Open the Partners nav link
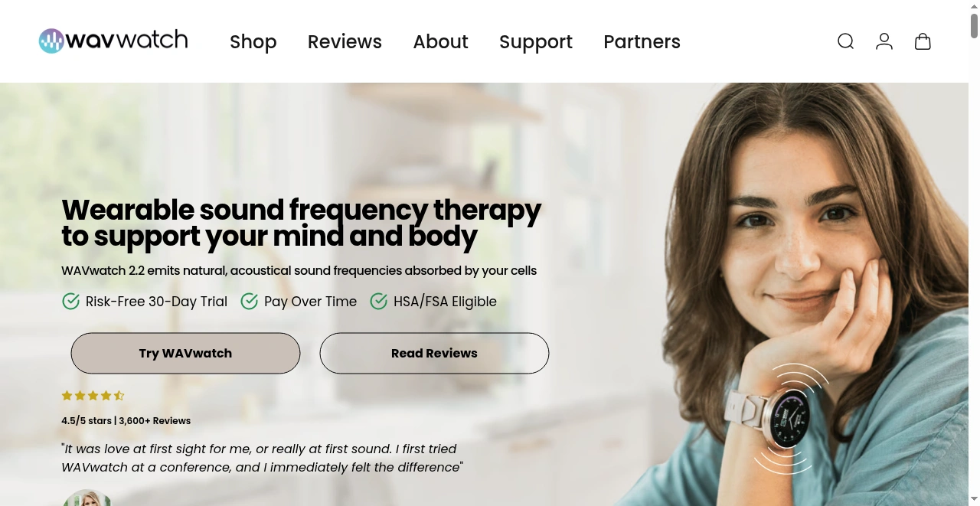980x506 pixels. (x=642, y=41)
